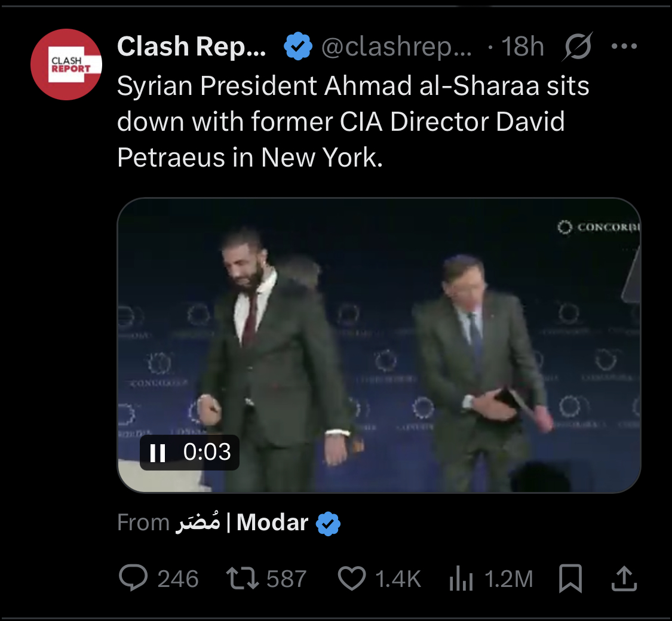
Task: Like the post with the heart icon
Action: click(x=352, y=578)
